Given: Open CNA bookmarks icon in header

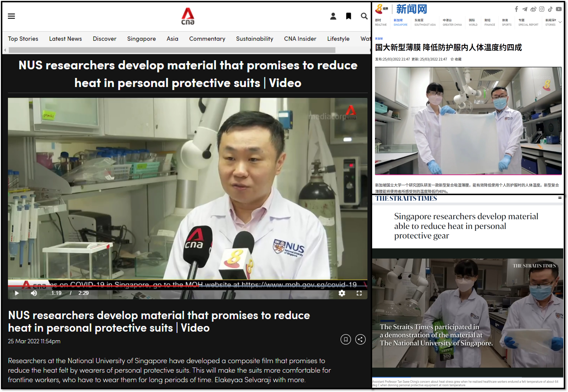Looking at the screenshot, I should 349,16.
